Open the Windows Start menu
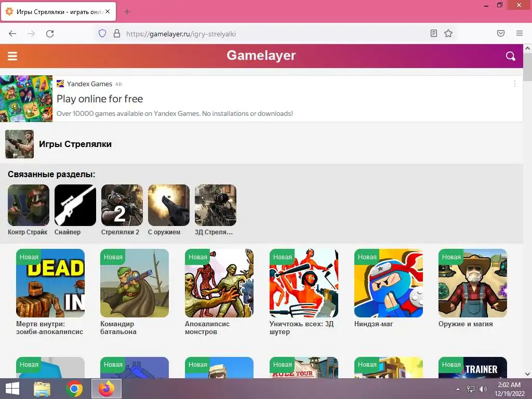Viewport: 532px width, 399px height. pyautogui.click(x=12, y=389)
